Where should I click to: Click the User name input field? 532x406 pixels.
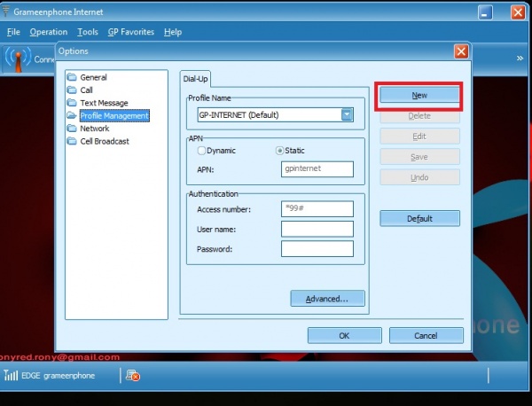click(x=317, y=229)
